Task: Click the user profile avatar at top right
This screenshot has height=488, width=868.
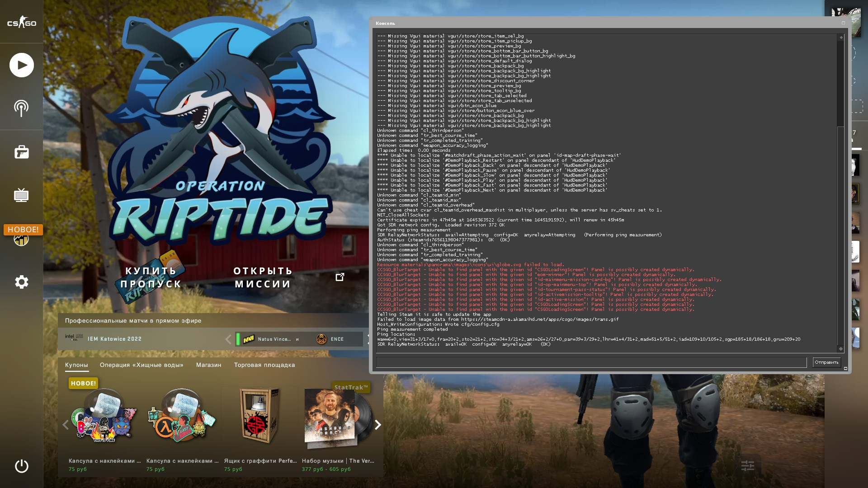Action: tap(846, 22)
